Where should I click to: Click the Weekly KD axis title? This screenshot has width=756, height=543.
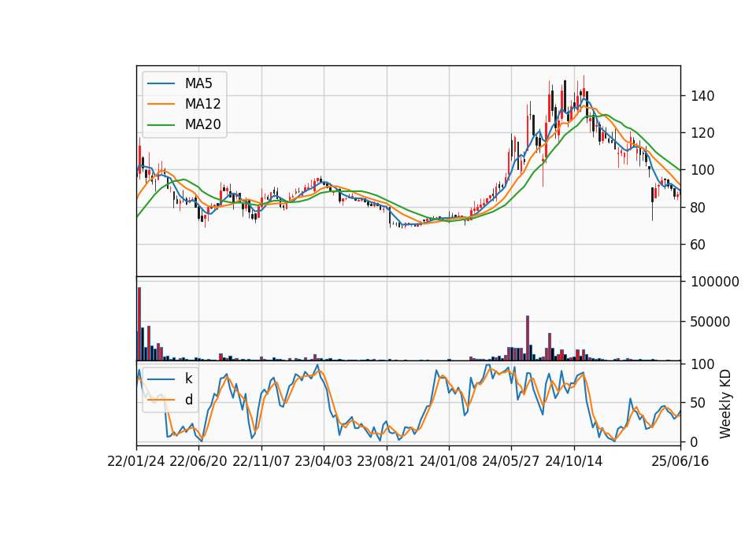click(725, 404)
